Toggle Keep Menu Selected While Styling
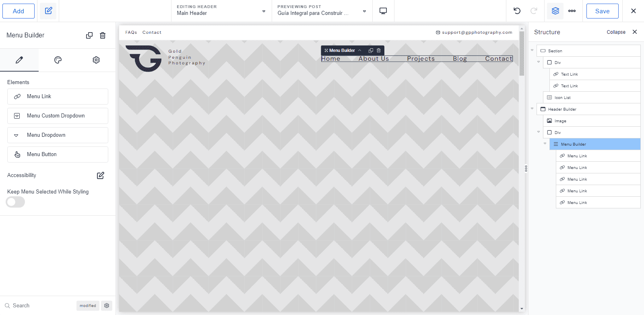The image size is (644, 315). (x=15, y=202)
